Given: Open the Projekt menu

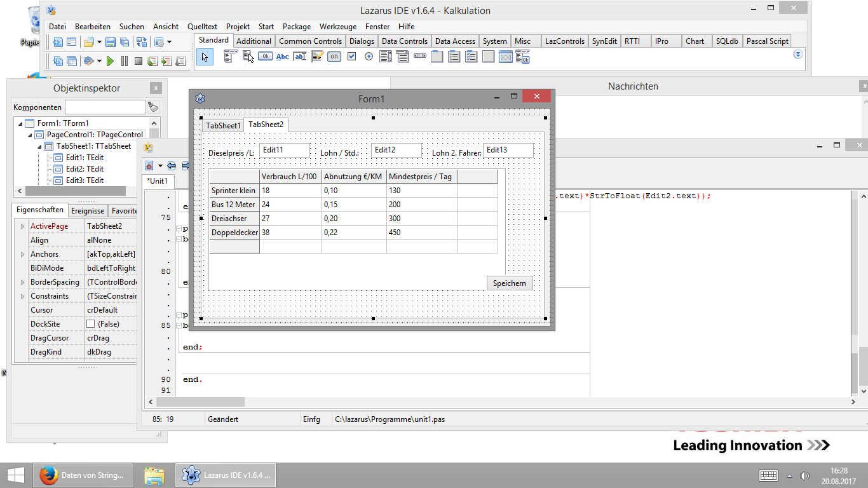Looking at the screenshot, I should tap(238, 27).
